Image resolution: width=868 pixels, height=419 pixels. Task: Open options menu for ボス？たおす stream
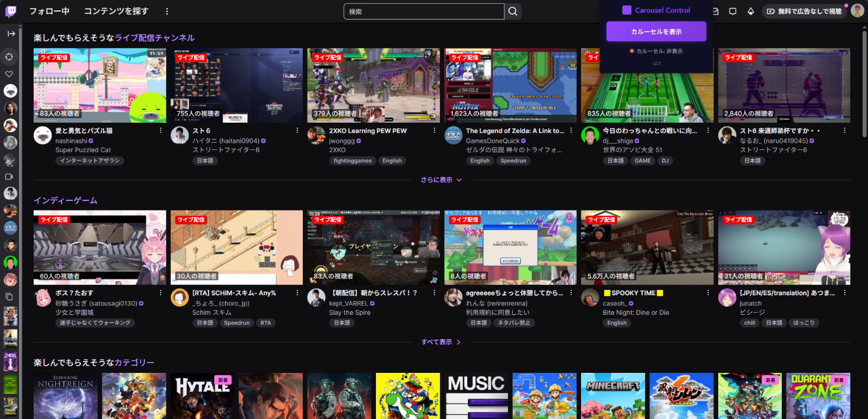click(x=161, y=293)
